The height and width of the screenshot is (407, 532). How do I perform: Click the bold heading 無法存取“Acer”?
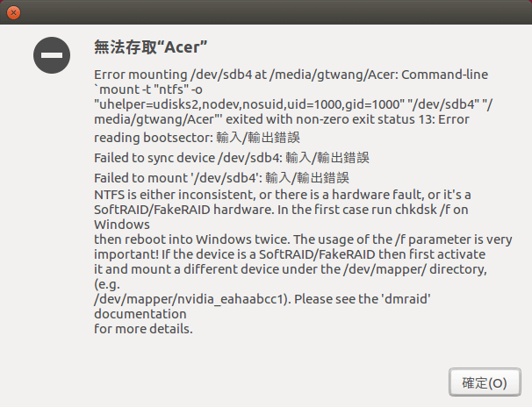[x=150, y=46]
